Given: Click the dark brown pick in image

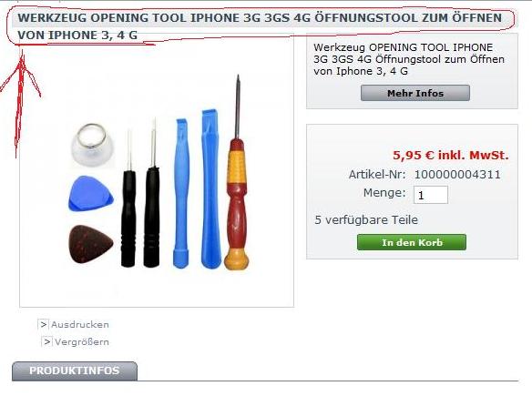Looking at the screenshot, I should [90, 243].
